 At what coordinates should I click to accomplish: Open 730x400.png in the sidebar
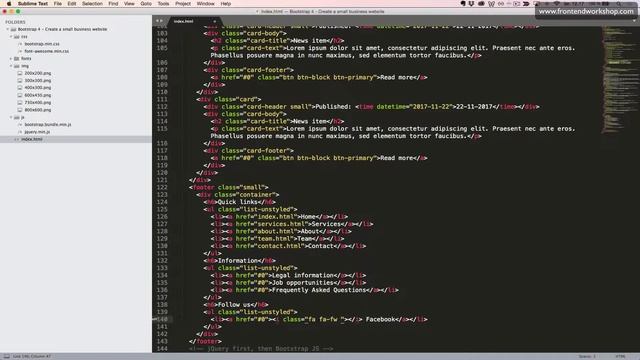coord(38,102)
